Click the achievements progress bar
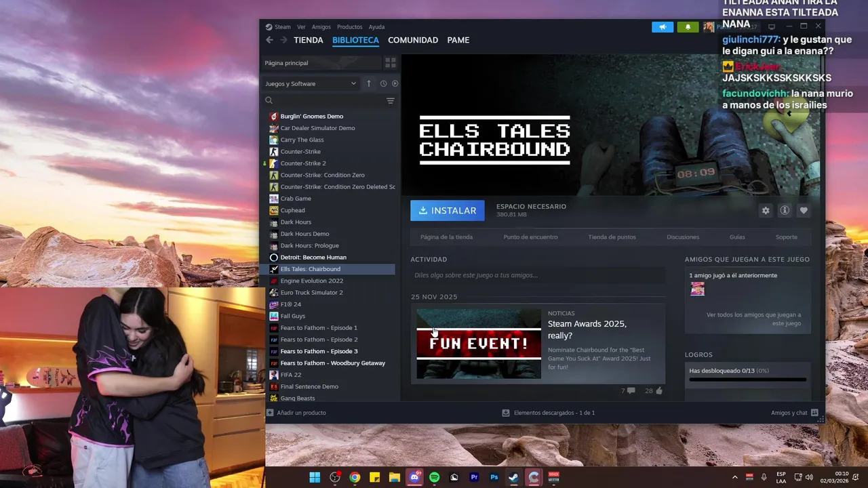 click(x=747, y=380)
